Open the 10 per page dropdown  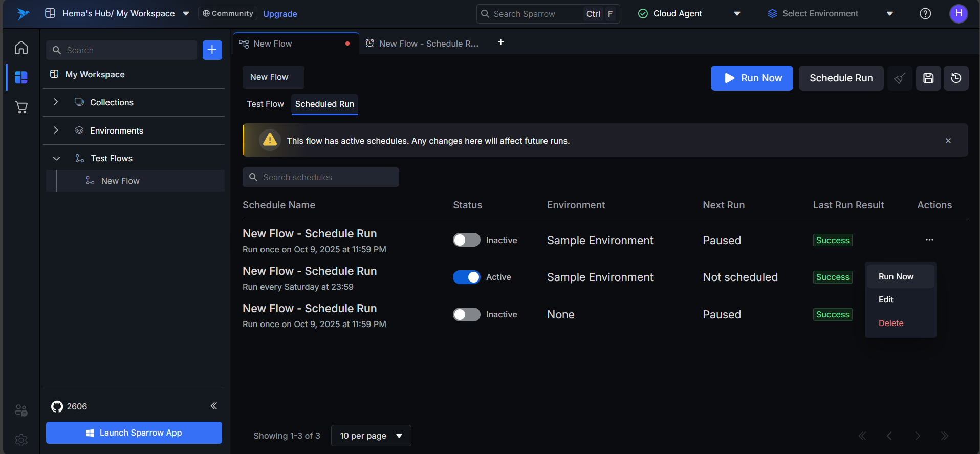coord(371,436)
